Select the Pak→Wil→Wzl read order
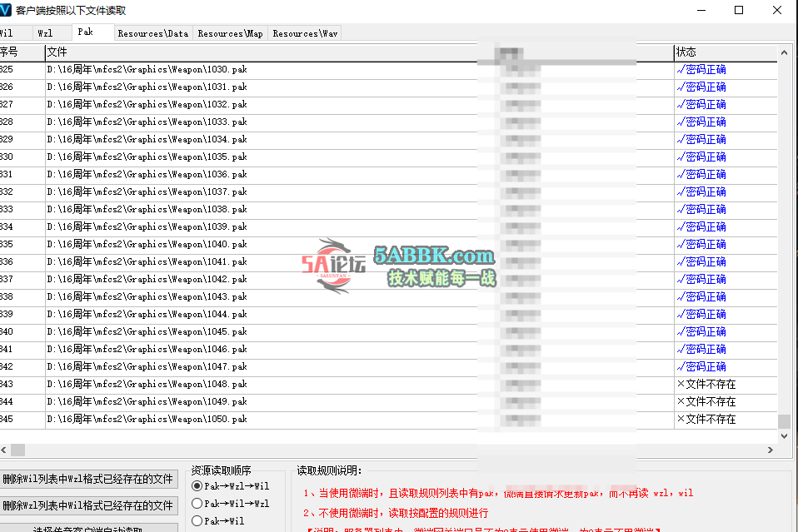798x532 pixels. (197, 503)
